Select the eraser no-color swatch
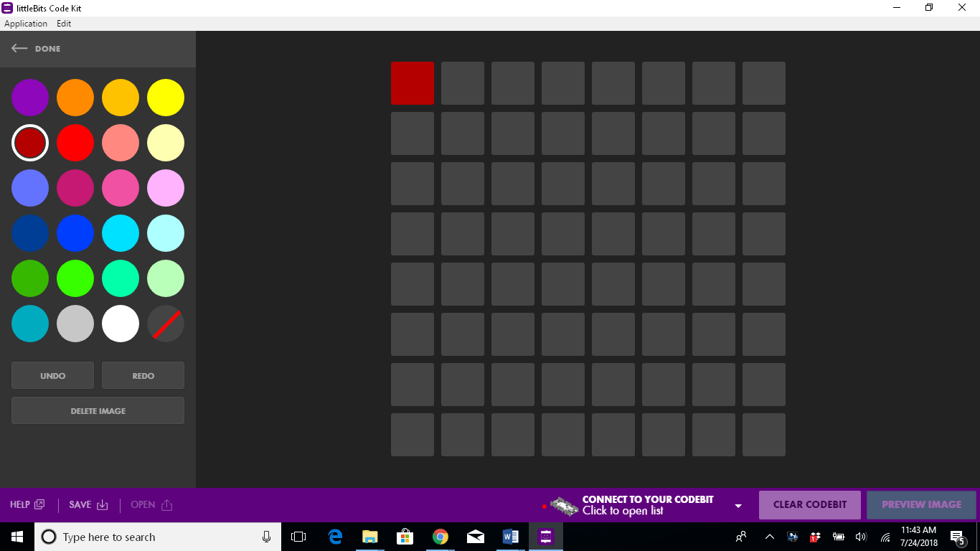Image resolution: width=980 pixels, height=551 pixels. pos(166,324)
